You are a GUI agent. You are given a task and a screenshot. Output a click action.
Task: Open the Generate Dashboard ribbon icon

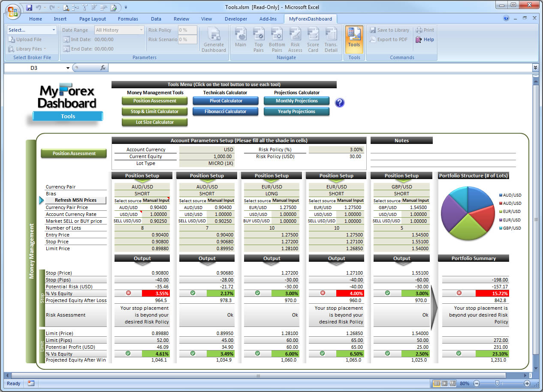click(x=214, y=40)
